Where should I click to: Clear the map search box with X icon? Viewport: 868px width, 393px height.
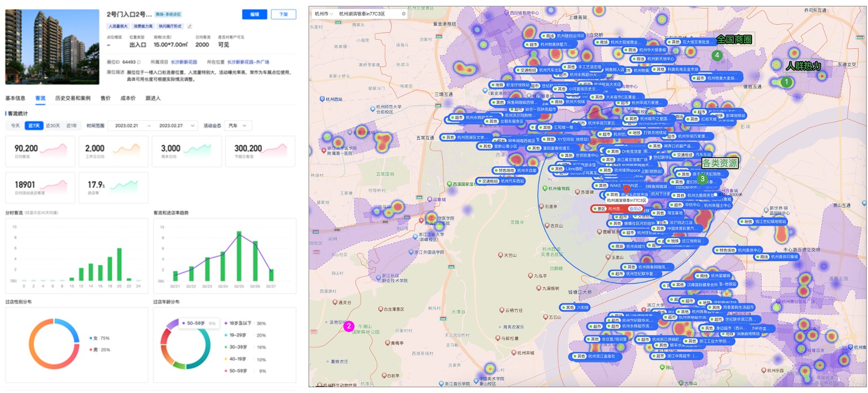(404, 14)
